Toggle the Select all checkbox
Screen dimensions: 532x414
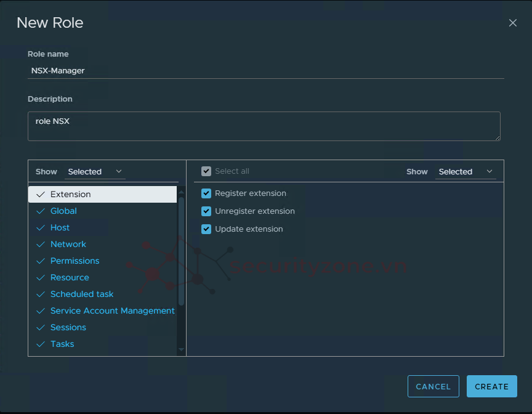click(206, 171)
